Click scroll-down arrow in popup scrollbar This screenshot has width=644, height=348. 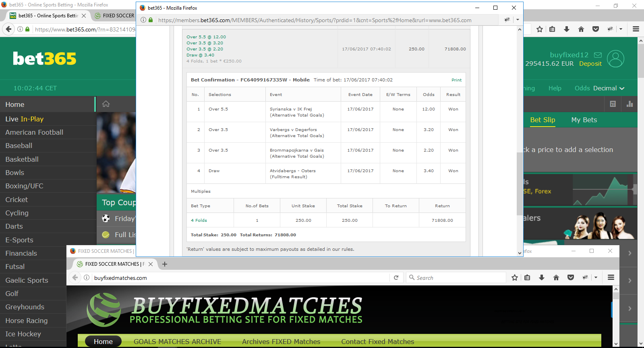pos(520,253)
